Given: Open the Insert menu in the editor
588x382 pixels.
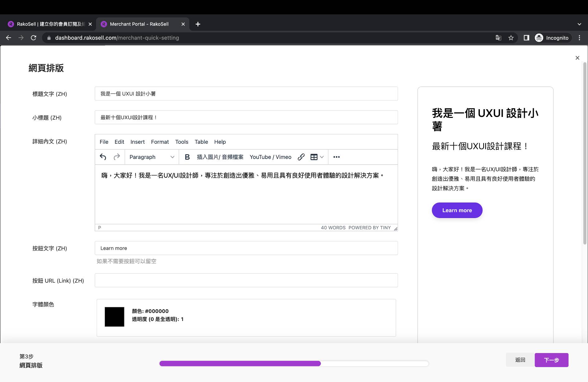Looking at the screenshot, I should pyautogui.click(x=137, y=142).
